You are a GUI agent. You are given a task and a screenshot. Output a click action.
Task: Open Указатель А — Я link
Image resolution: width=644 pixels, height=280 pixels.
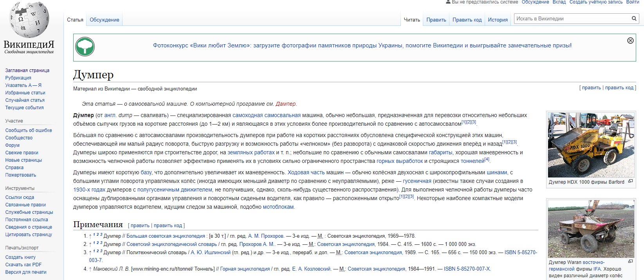(23, 85)
